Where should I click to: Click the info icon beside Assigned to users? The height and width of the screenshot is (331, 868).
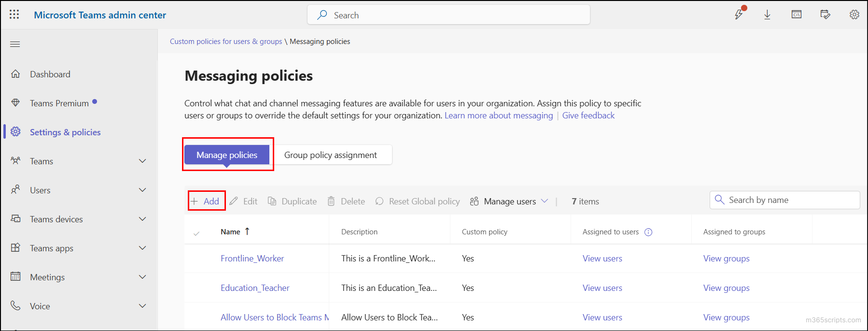648,232
